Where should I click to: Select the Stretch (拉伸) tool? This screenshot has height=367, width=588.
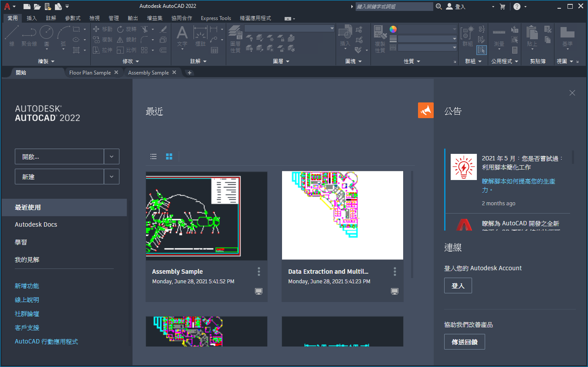click(x=103, y=50)
